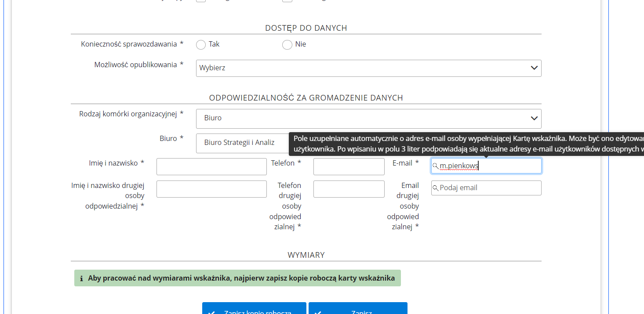
Task: Expand Rodzaj komórki organizacyjnej dropdown arrow
Action: point(534,119)
